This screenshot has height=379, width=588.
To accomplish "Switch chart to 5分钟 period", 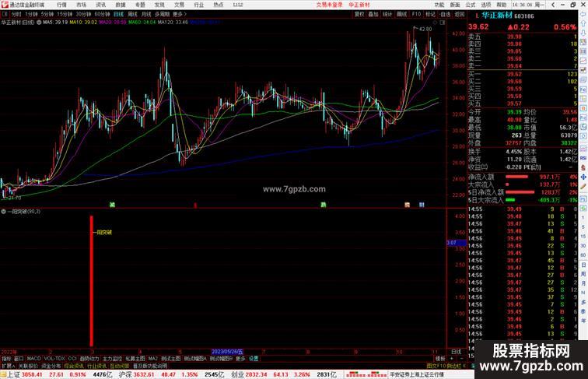I will 47,14.
